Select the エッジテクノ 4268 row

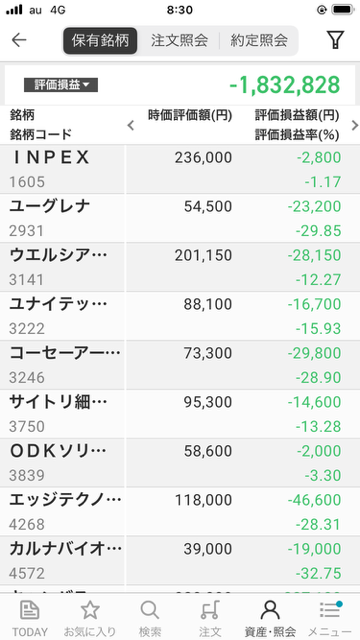coord(180,511)
